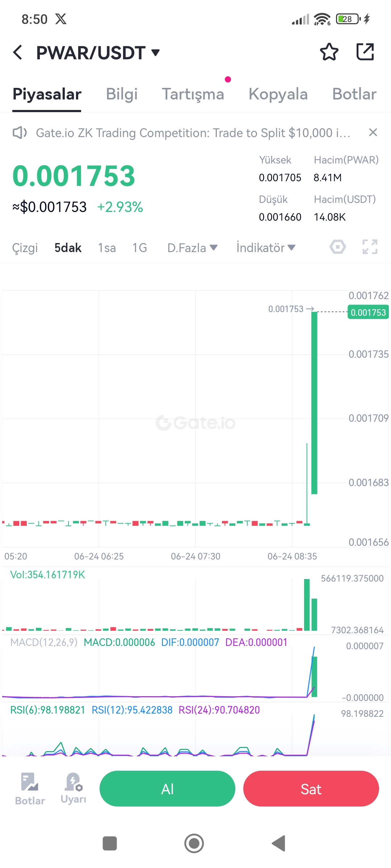Expand chart to fullscreen

[x=370, y=247]
